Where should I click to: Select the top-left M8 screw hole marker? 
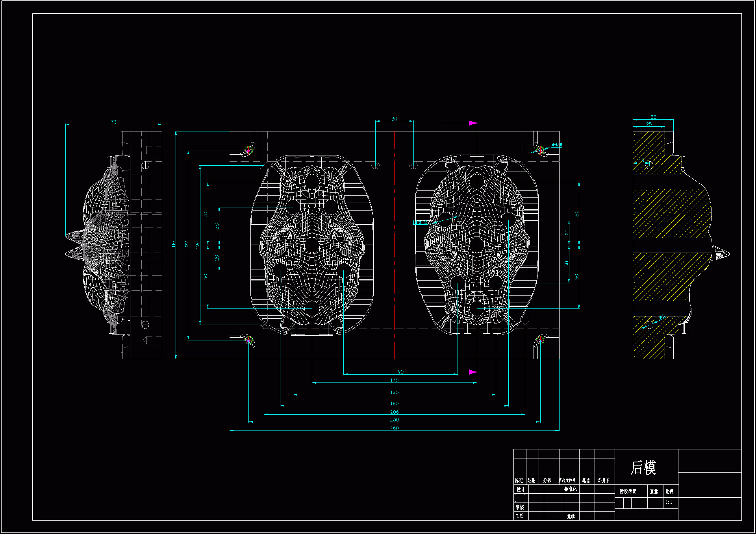[x=248, y=150]
